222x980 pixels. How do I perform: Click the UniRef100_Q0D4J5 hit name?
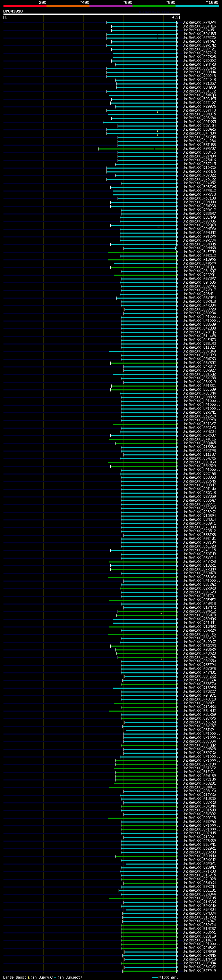pos(199,153)
